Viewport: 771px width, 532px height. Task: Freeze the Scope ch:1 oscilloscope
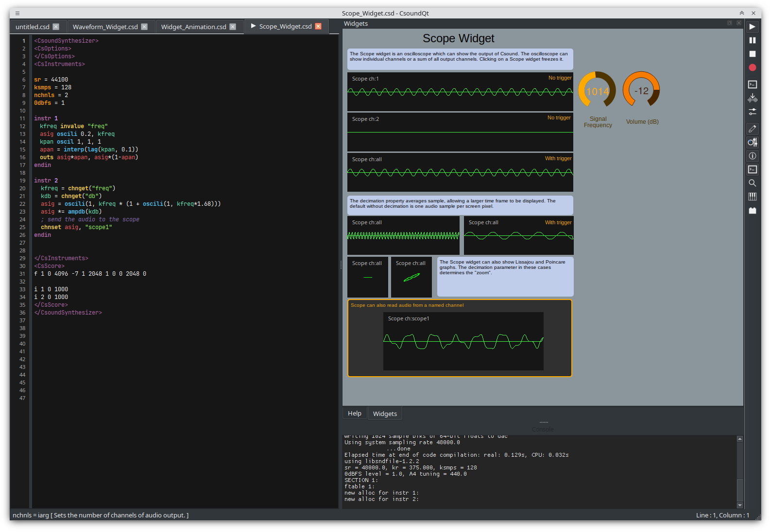click(460, 92)
